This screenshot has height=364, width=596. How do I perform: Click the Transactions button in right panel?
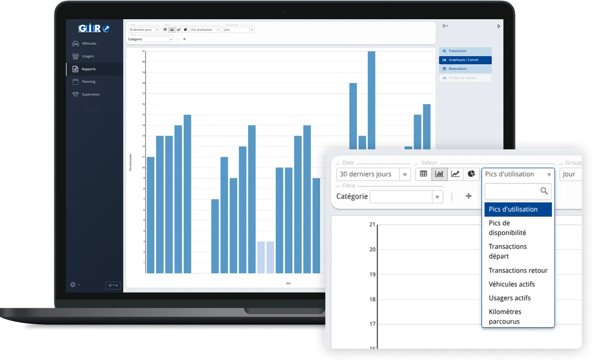pyautogui.click(x=465, y=51)
